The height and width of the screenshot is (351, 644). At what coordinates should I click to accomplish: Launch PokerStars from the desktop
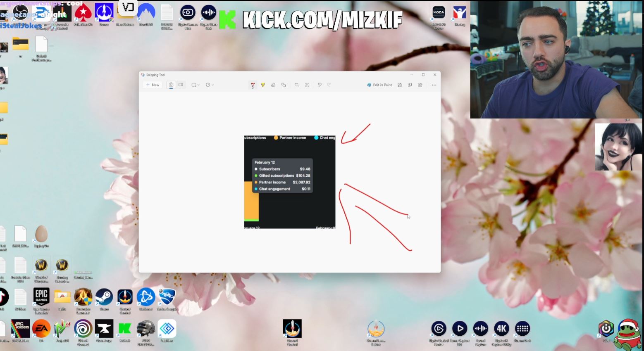[x=83, y=16]
